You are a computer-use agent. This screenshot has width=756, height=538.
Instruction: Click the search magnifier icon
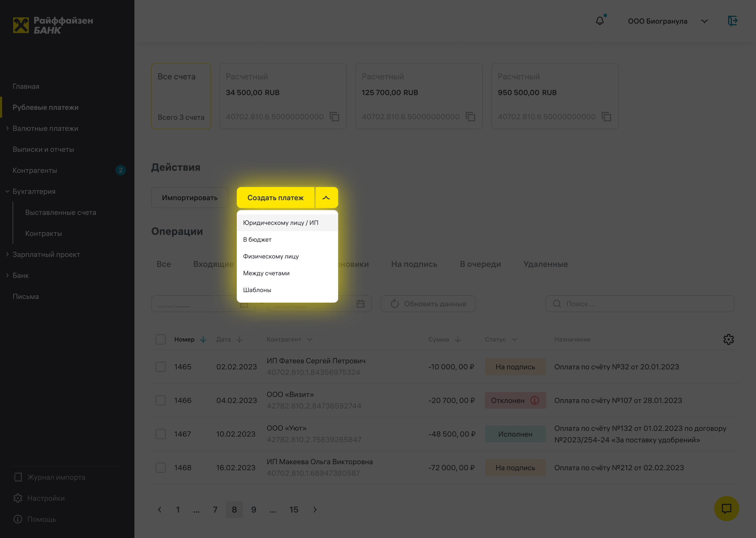(x=557, y=304)
